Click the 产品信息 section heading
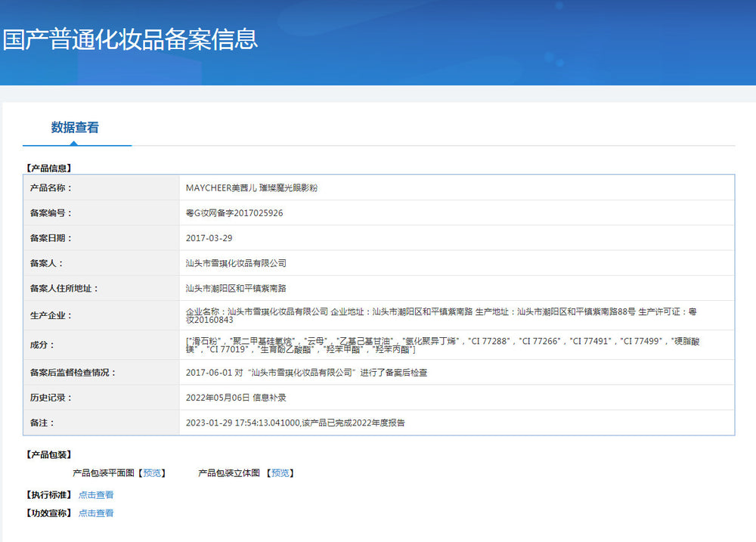This screenshot has height=542, width=756. [48, 168]
